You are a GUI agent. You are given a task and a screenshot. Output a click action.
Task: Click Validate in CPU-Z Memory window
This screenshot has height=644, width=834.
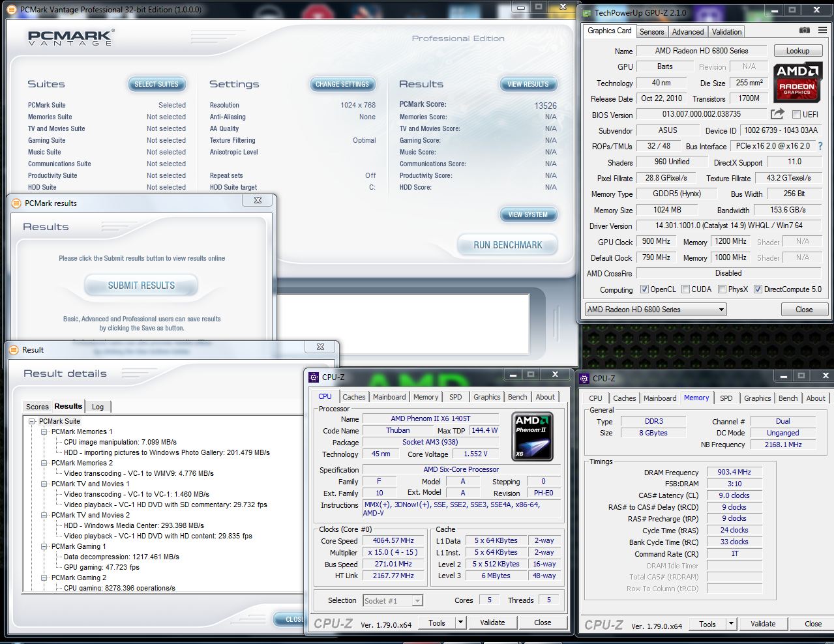click(763, 624)
